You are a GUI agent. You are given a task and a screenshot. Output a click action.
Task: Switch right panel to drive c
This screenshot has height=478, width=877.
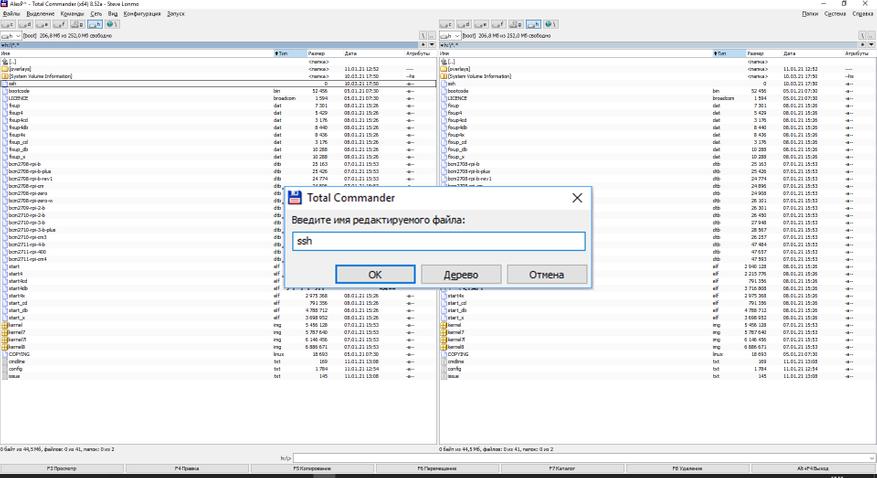[x=447, y=25]
